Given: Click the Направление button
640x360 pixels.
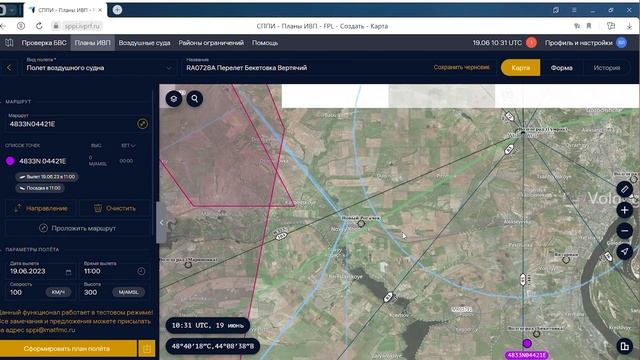Looking at the screenshot, I should tap(41, 208).
